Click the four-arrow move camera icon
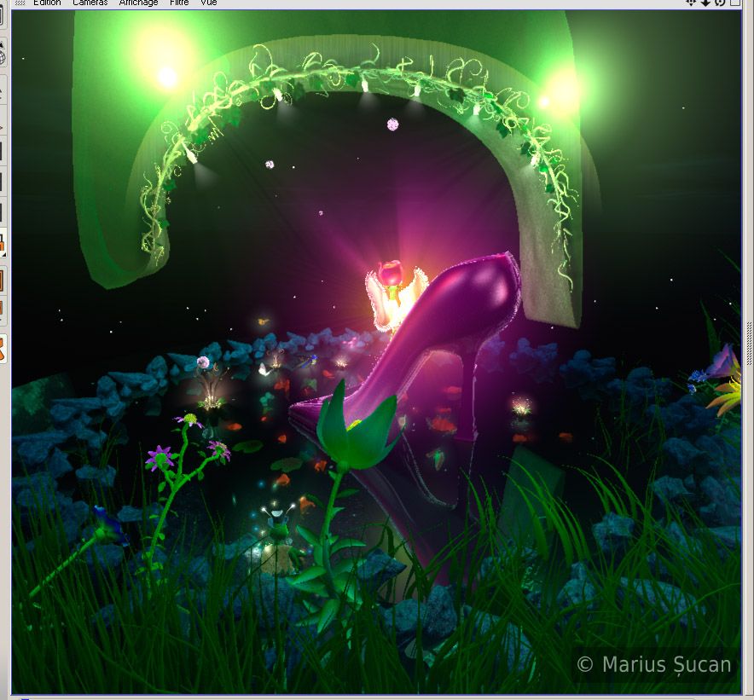Screen dimensions: 754x700 click(x=692, y=3)
